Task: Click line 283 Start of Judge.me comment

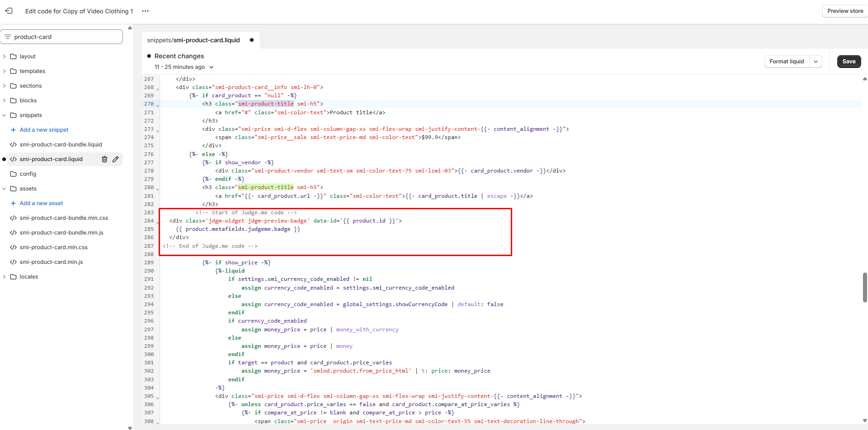Action: tap(246, 212)
